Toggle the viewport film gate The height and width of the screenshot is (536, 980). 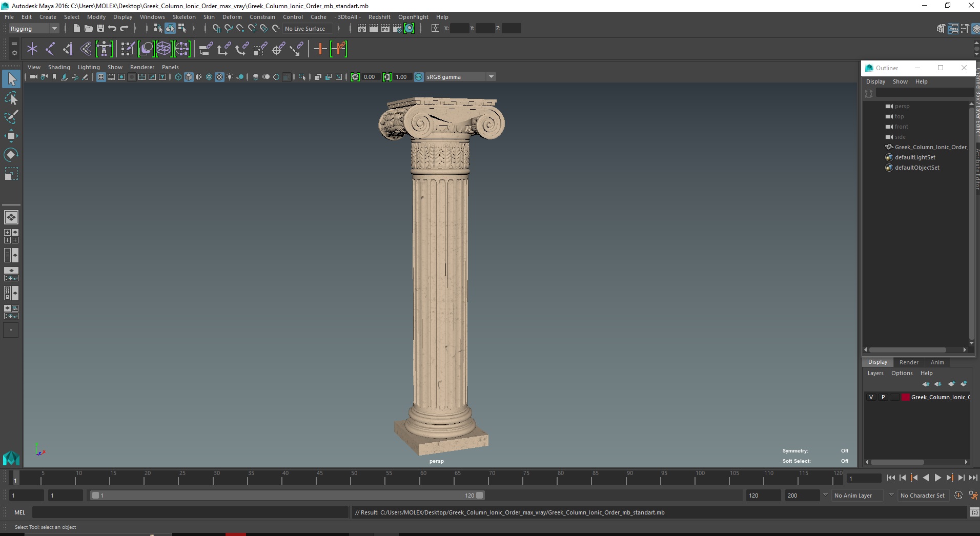(111, 77)
